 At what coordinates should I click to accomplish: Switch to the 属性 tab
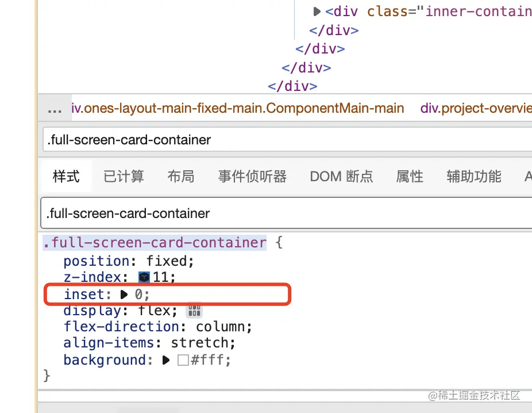tap(410, 176)
